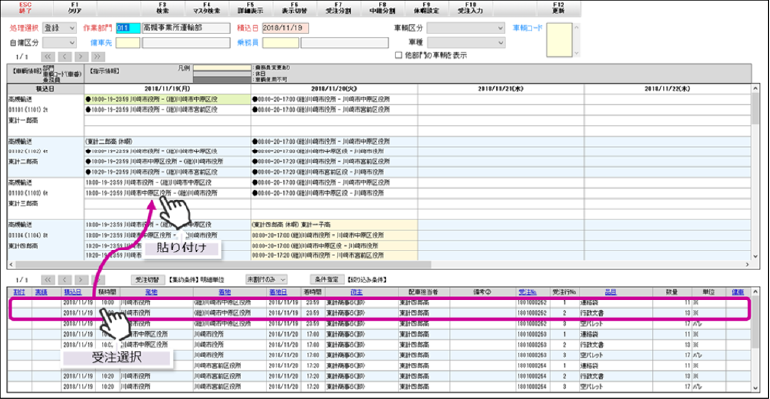Viewport: 770px width, 399px height.
Task: Click the 傭車先 code input field
Action: click(128, 43)
